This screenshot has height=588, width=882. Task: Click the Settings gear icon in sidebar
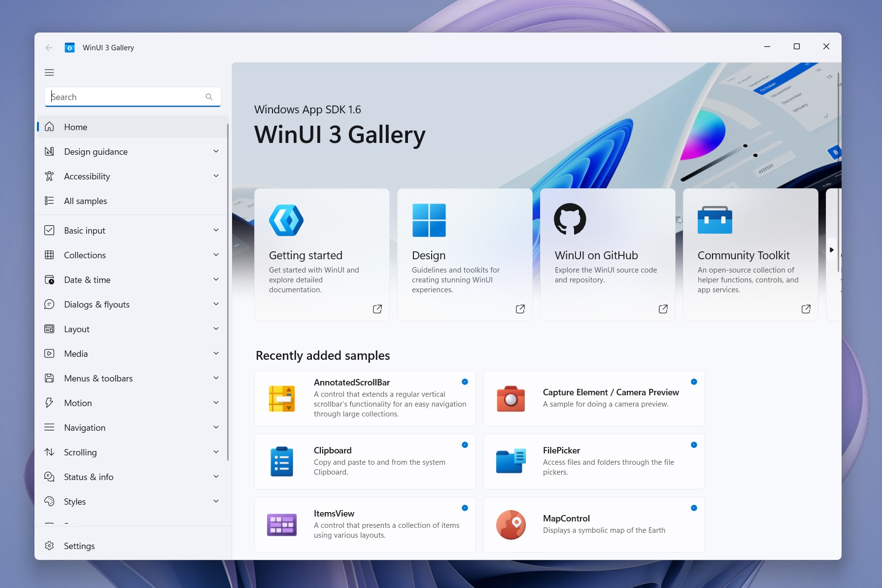click(49, 546)
